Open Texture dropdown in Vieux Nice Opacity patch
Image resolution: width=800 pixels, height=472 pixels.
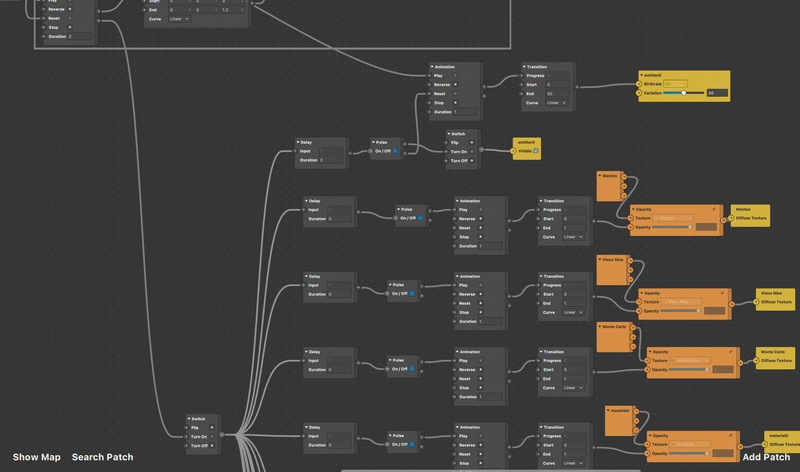pyautogui.click(x=682, y=302)
